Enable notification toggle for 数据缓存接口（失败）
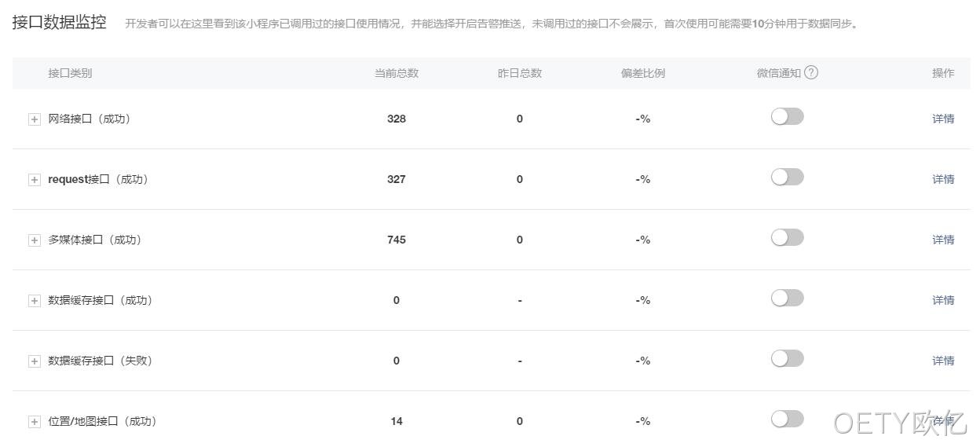Screen dimensions: 980x447 (x=787, y=359)
